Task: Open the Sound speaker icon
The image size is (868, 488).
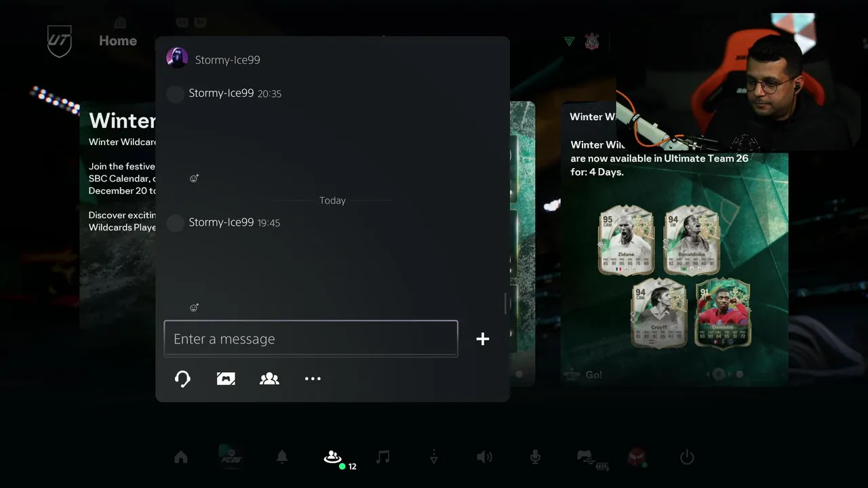Action: pos(484,457)
